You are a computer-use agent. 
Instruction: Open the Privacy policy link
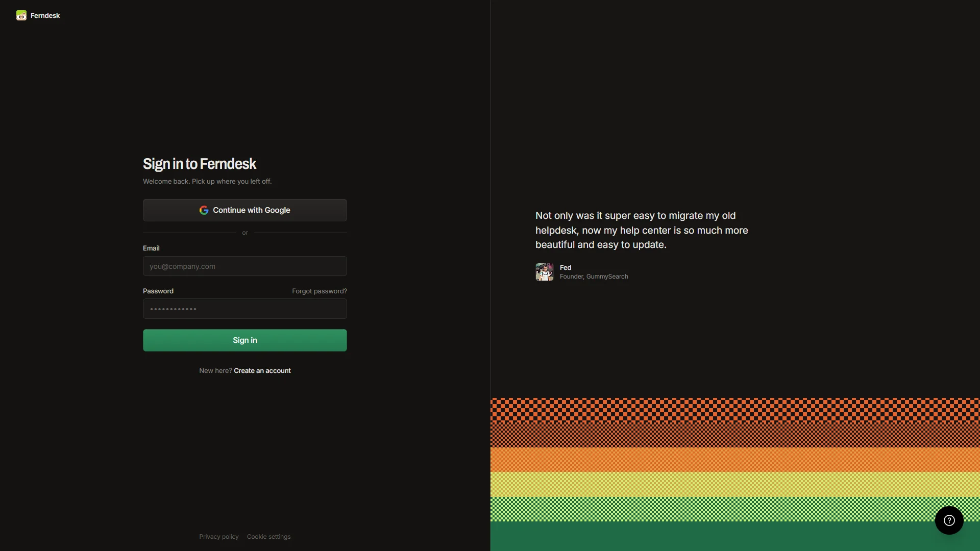(x=219, y=536)
